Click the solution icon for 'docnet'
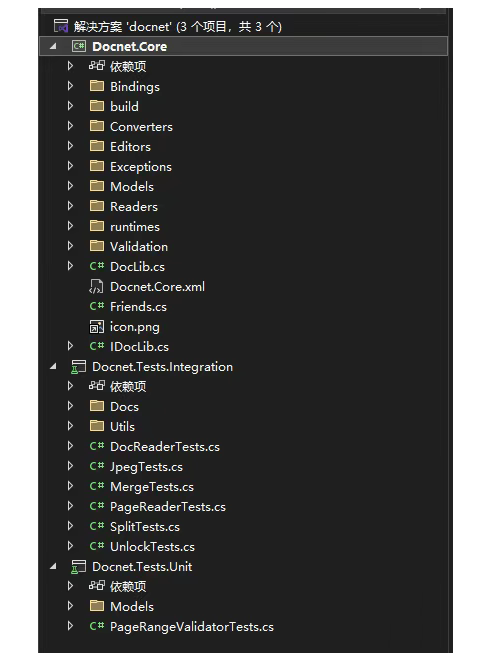485x659 pixels. 61,26
